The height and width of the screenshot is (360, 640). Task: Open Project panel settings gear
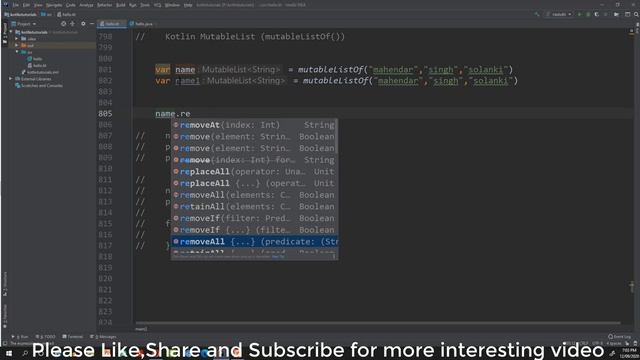coord(83,24)
